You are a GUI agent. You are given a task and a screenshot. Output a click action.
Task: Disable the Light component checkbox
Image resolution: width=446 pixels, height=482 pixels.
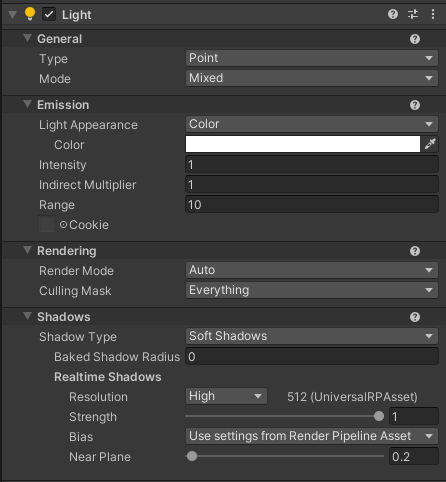click(x=49, y=14)
